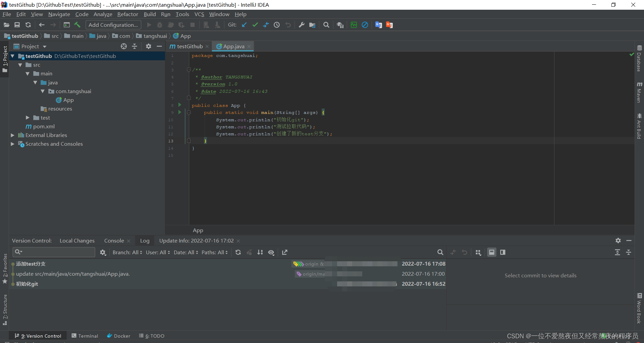Toggle the Favorites tool window side tab

tap(5, 269)
